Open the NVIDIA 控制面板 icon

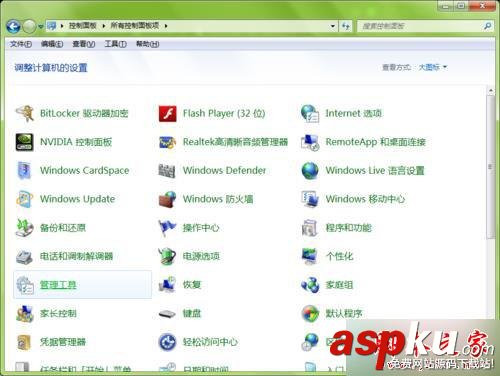click(x=24, y=142)
